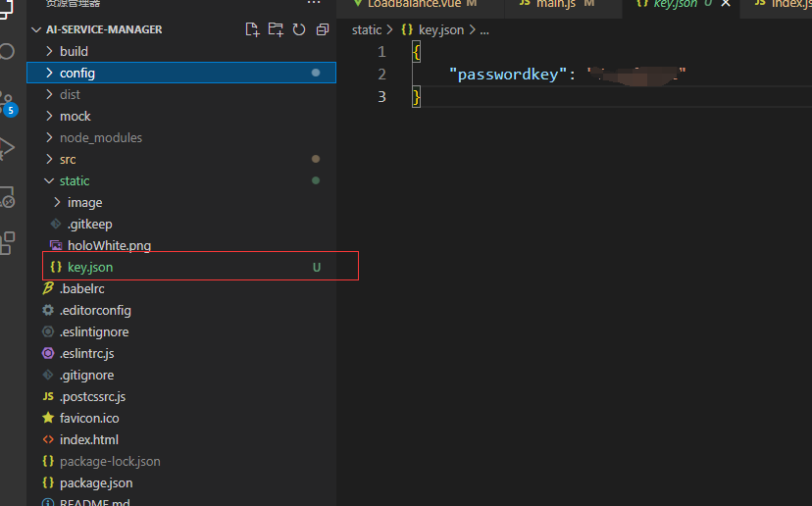The image size is (812, 506).
Task: Open Source Control view with badge 5
Action: (x=7, y=104)
